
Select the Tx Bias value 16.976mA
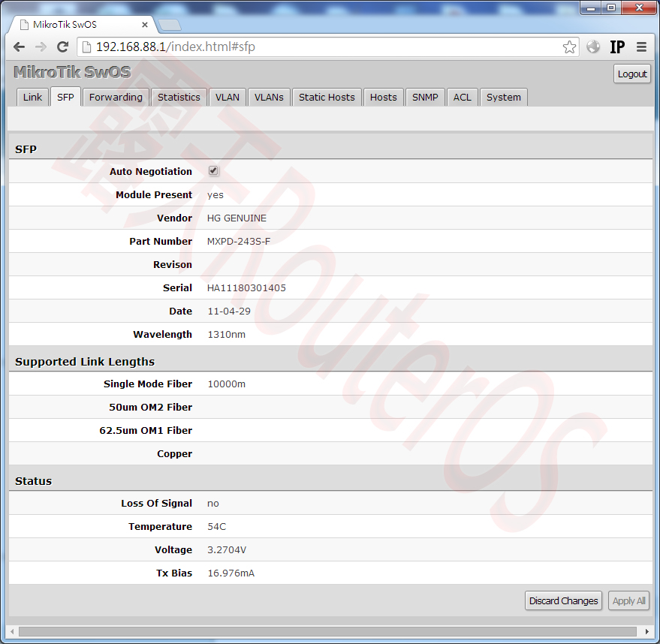(x=231, y=573)
